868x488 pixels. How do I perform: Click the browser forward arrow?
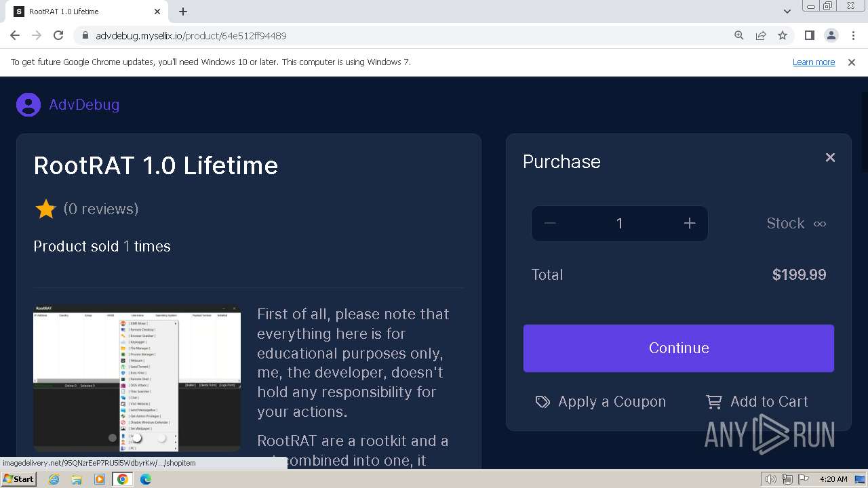coord(37,35)
